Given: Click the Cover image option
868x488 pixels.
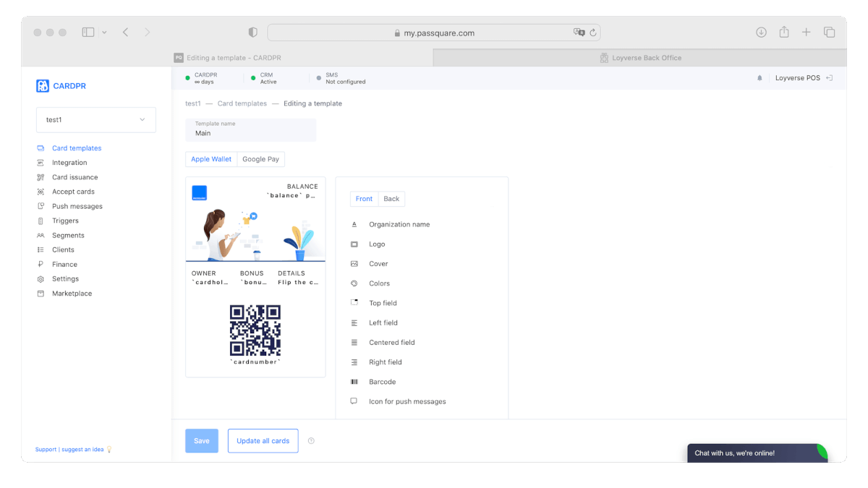Looking at the screenshot, I should (378, 264).
